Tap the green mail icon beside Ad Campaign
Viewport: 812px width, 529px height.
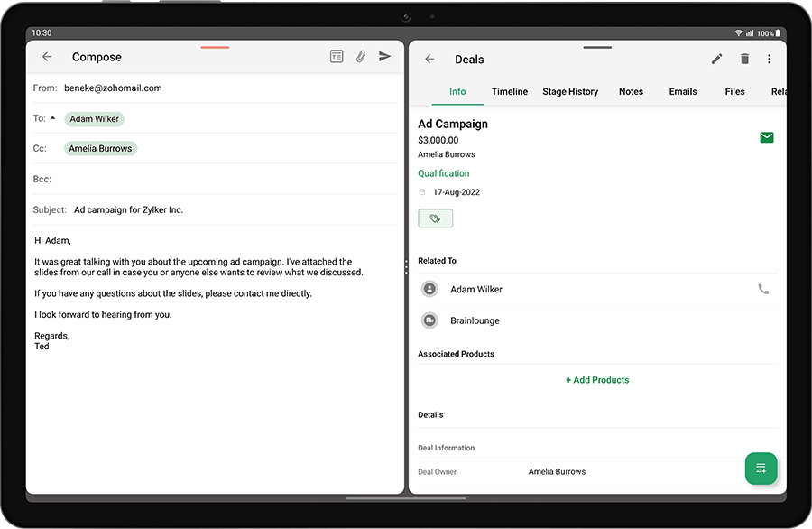766,137
